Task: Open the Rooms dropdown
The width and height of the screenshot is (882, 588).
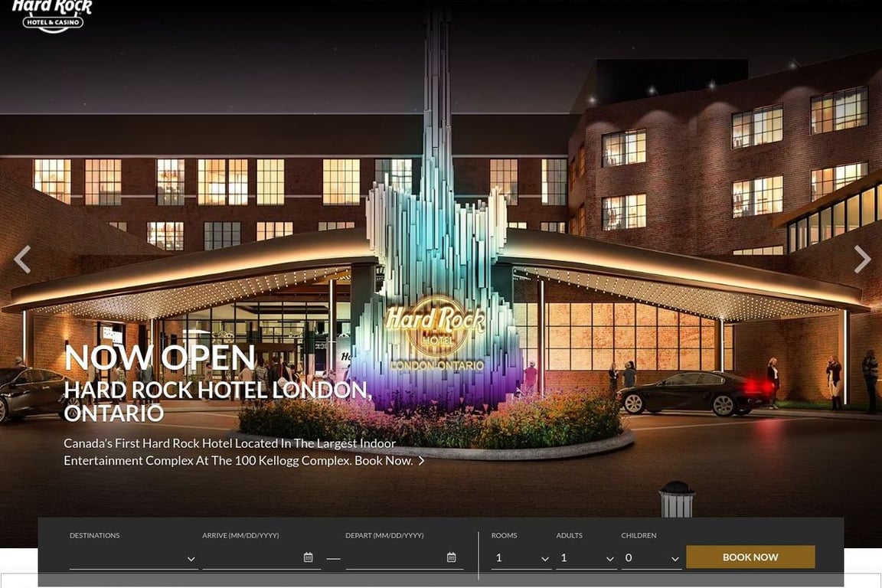Action: coord(521,558)
